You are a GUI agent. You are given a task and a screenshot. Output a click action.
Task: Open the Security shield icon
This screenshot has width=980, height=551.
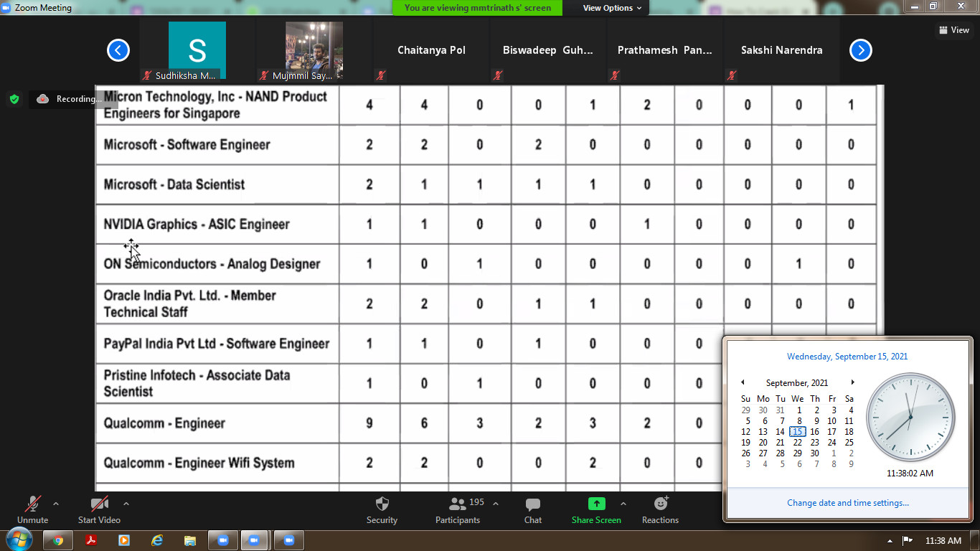382,504
